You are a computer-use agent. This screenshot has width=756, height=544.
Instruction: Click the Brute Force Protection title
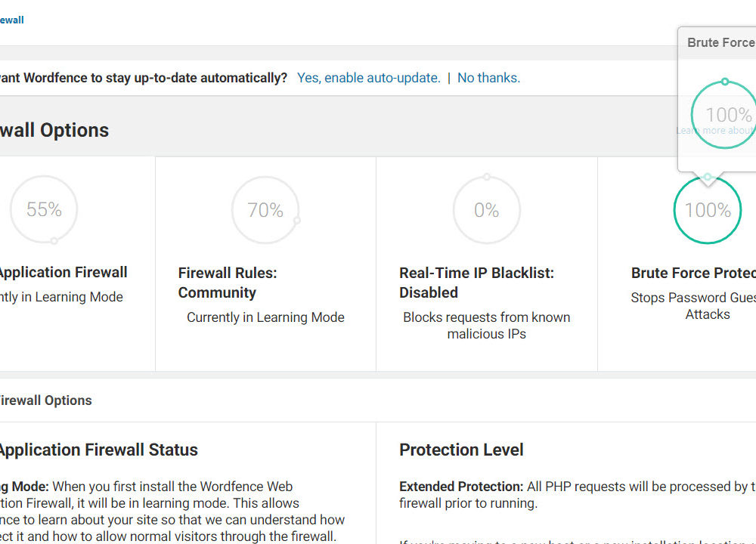coord(693,273)
